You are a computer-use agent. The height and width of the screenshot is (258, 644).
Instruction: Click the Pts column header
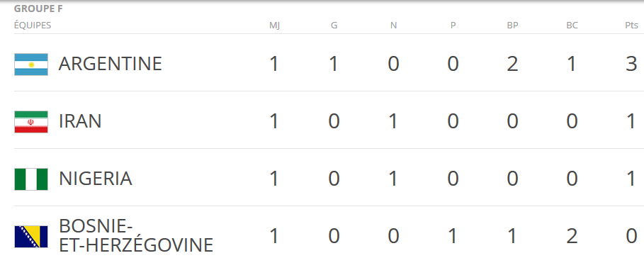(x=632, y=26)
